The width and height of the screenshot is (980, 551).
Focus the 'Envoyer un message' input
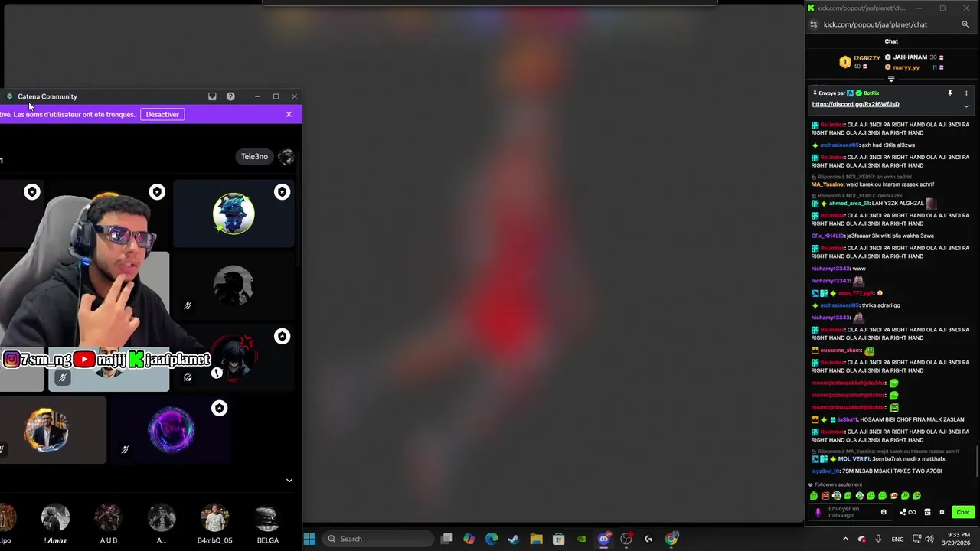point(851,513)
